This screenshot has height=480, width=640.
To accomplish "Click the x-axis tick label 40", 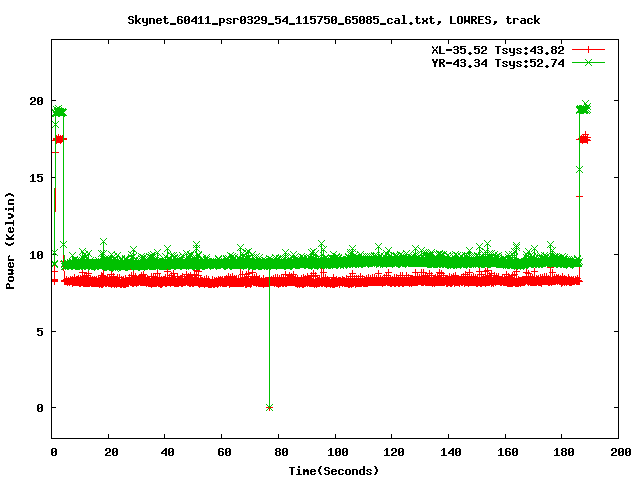I will pos(167,452).
